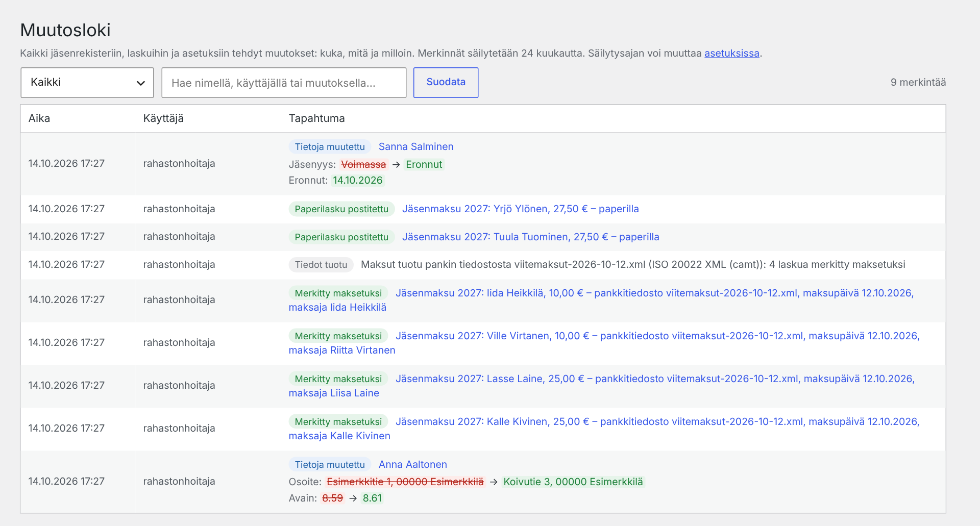Click Merkitty maksetuksi badge for Ville Virtanen
This screenshot has width=980, height=526.
(338, 336)
